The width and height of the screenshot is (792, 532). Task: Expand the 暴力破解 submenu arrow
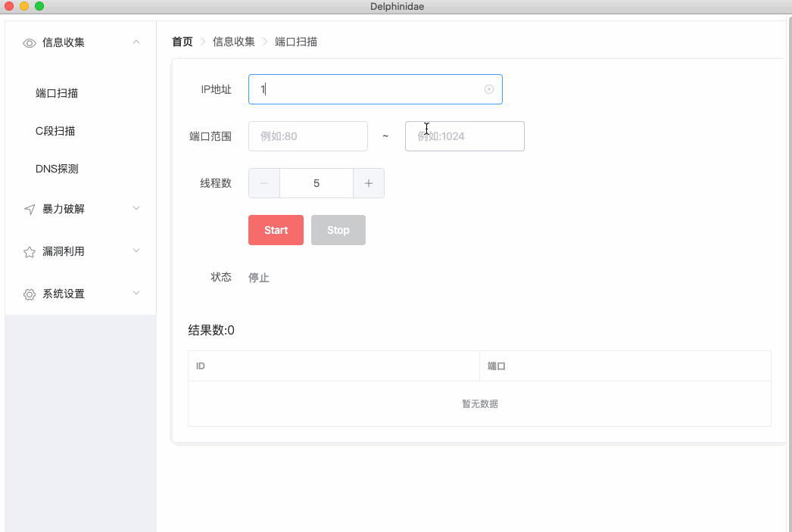click(136, 208)
